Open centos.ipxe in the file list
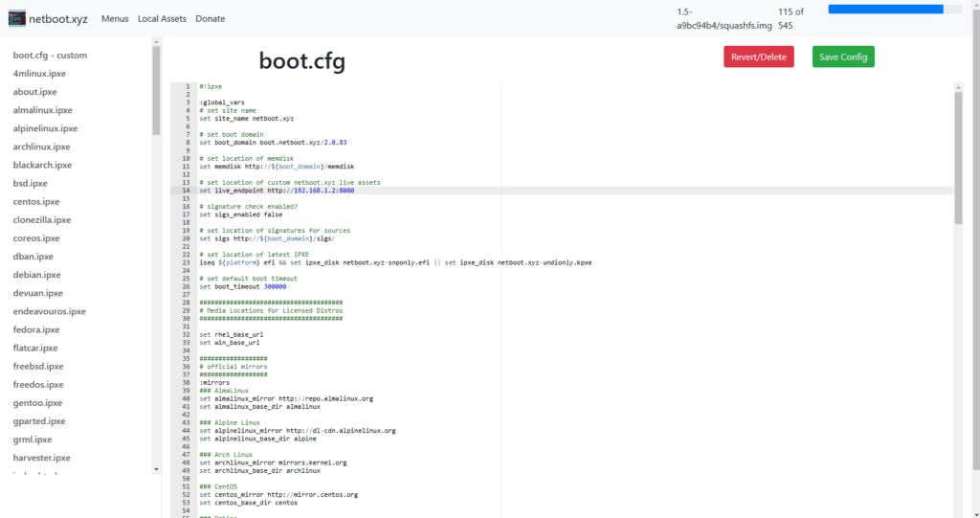The width and height of the screenshot is (980, 518). 36,201
